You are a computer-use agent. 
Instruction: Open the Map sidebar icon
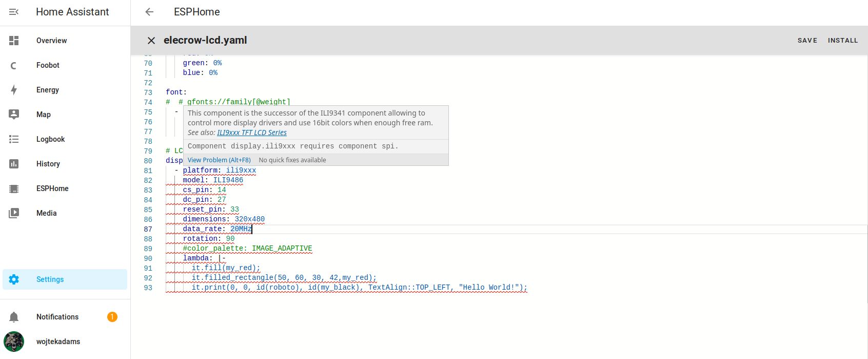pos(14,115)
